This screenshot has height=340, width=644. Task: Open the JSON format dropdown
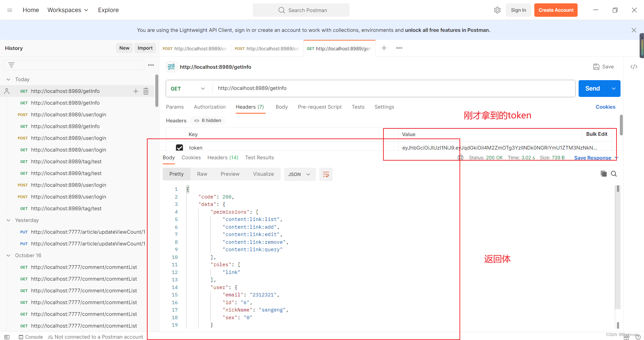tap(300, 174)
